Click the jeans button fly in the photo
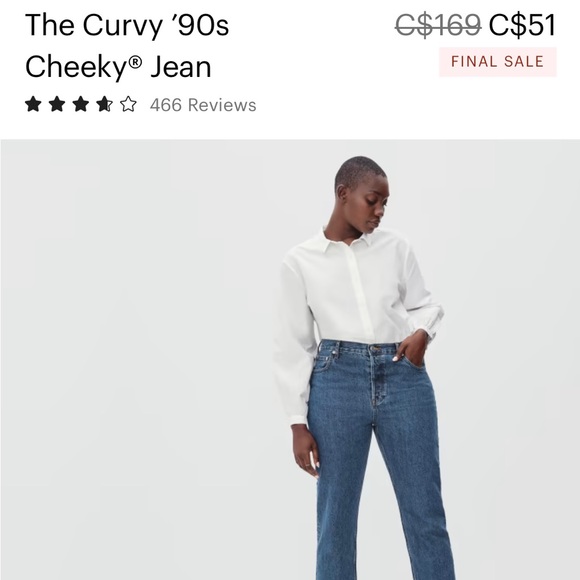580x580 pixels. (x=377, y=377)
